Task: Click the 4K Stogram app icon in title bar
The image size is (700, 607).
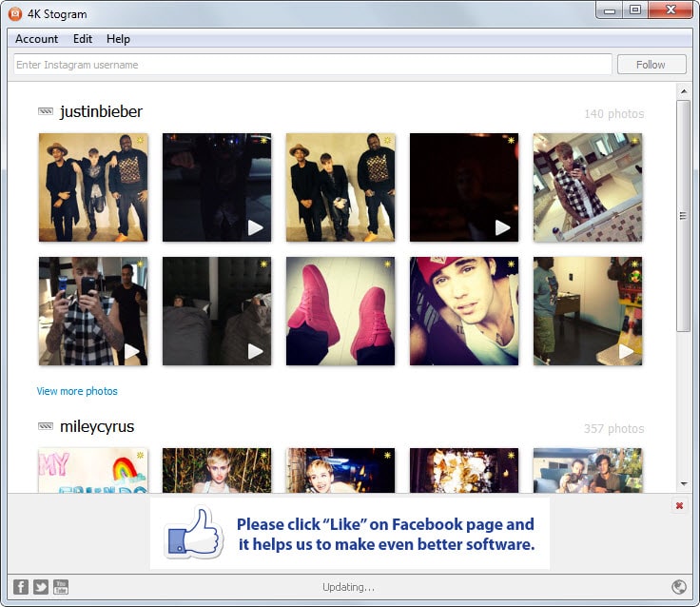Action: coord(15,14)
